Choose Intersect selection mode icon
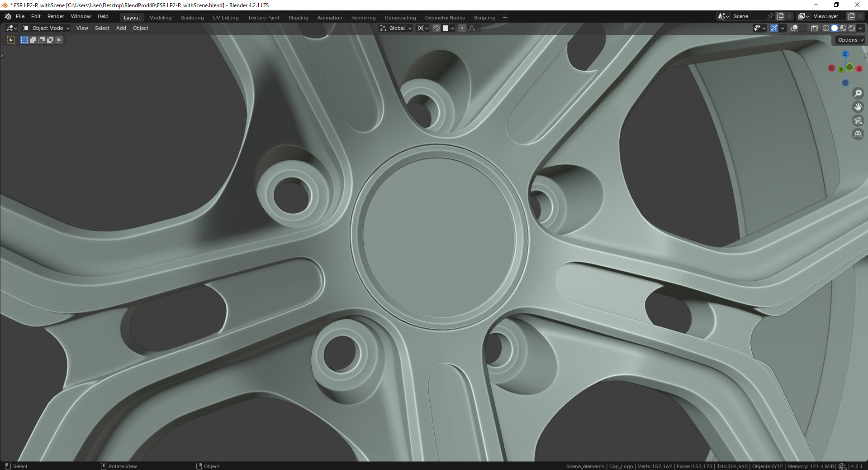Screen dimensions: 868x470 click(59, 40)
